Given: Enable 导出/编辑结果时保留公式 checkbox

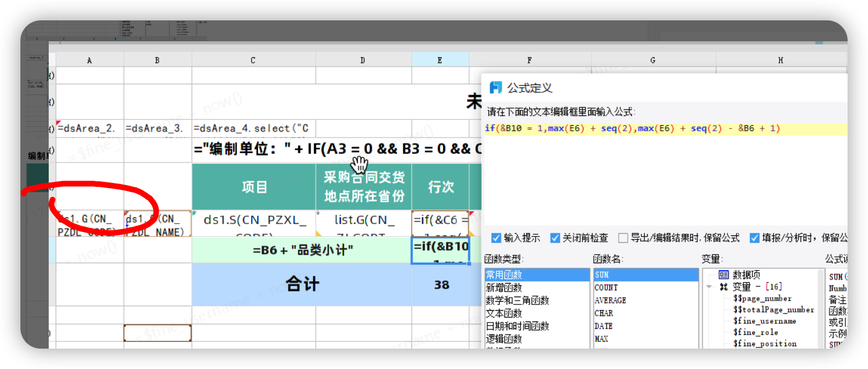Looking at the screenshot, I should pyautogui.click(x=623, y=238).
